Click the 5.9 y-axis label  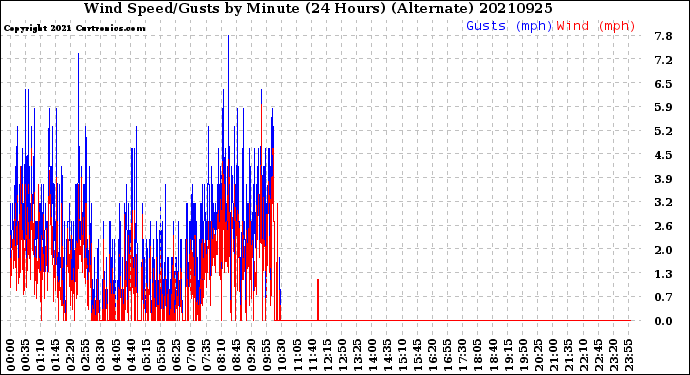point(663,107)
